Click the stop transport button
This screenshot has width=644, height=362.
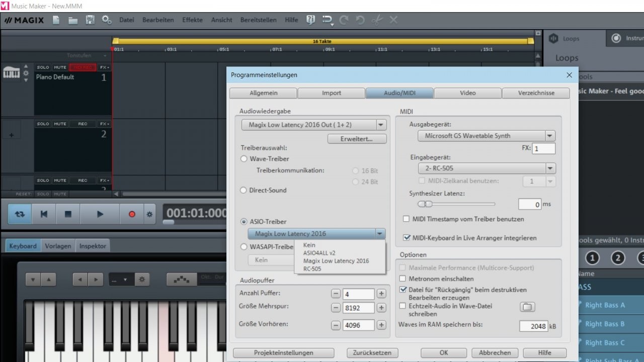pyautogui.click(x=68, y=214)
